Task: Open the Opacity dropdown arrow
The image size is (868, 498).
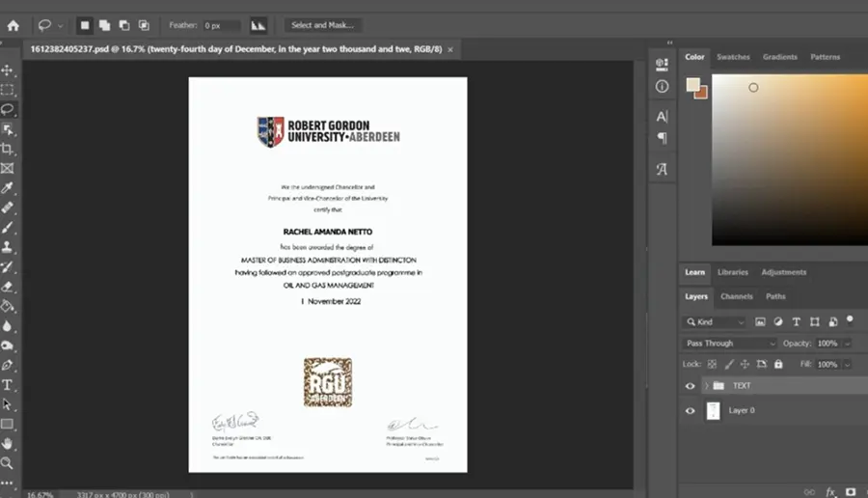Action: point(847,344)
